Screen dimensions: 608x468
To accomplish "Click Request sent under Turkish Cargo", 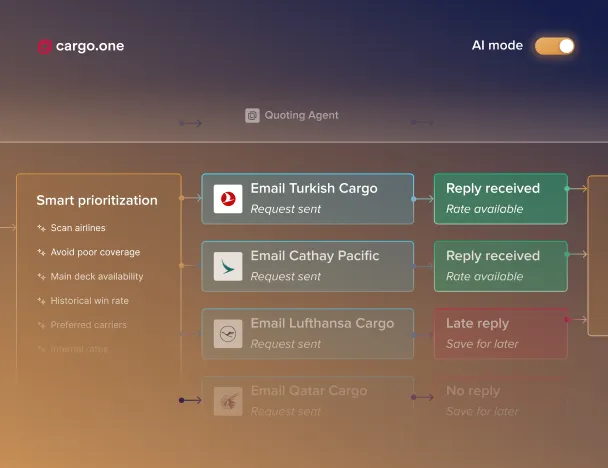I will tap(286, 209).
